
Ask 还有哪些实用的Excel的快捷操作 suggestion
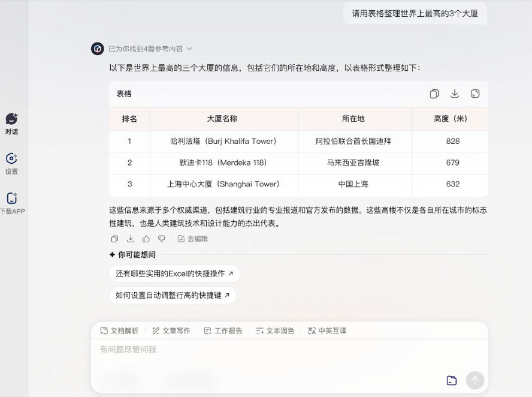(174, 273)
